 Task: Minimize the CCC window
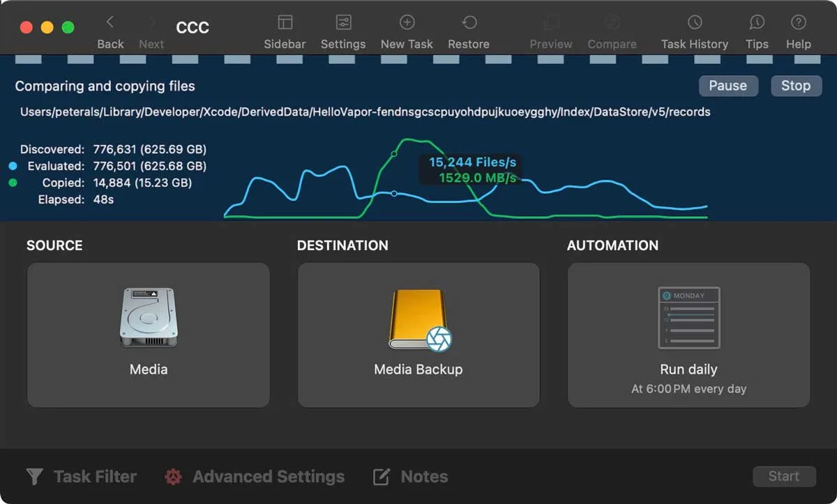pyautogui.click(x=47, y=27)
